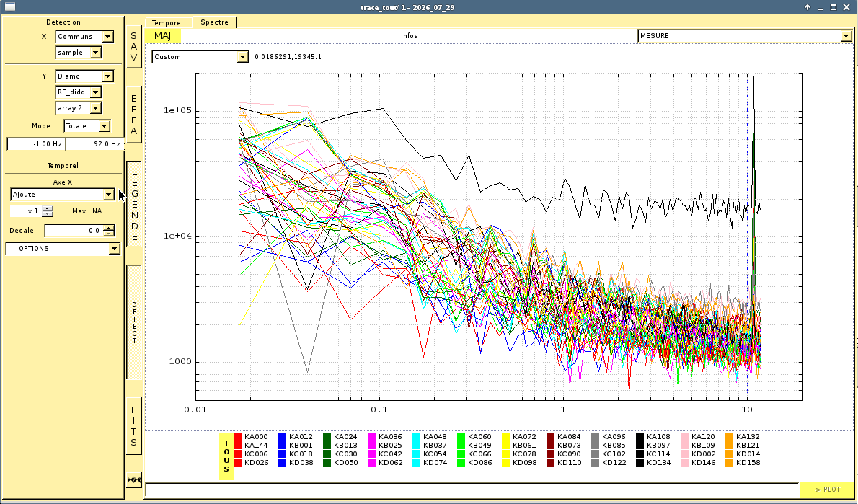This screenshot has width=858, height=504.
Task: Click the MAJ update button
Action: coord(162,35)
